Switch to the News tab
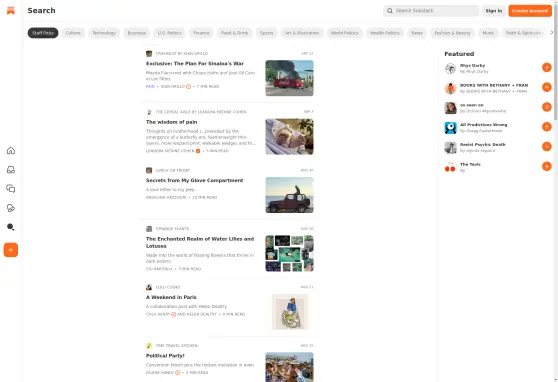Image resolution: width=558 pixels, height=382 pixels. [x=417, y=33]
